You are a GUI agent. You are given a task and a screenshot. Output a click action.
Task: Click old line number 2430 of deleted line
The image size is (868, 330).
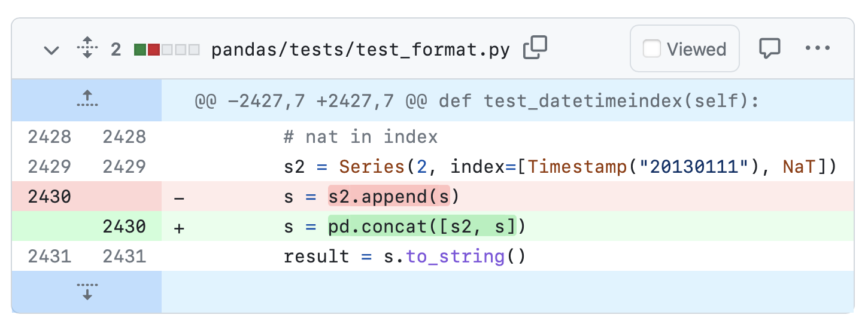tap(49, 197)
